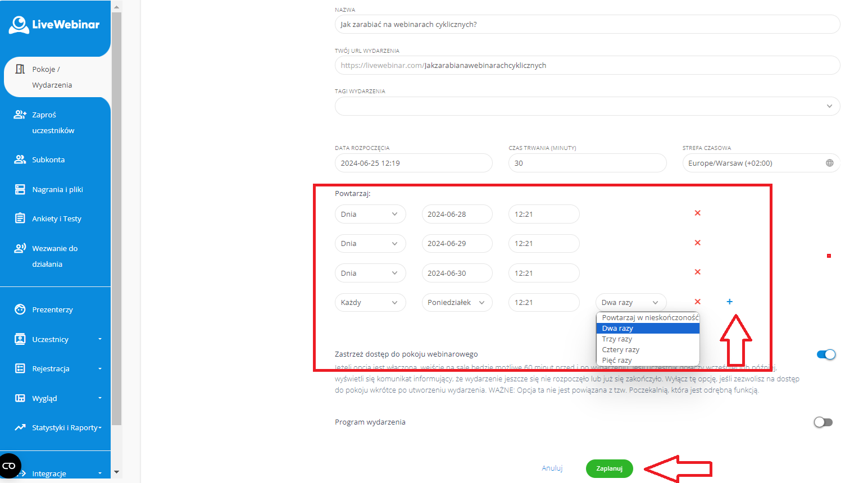Viewport: 868px width, 483px height.
Task: Click the Anuluj link
Action: point(552,468)
